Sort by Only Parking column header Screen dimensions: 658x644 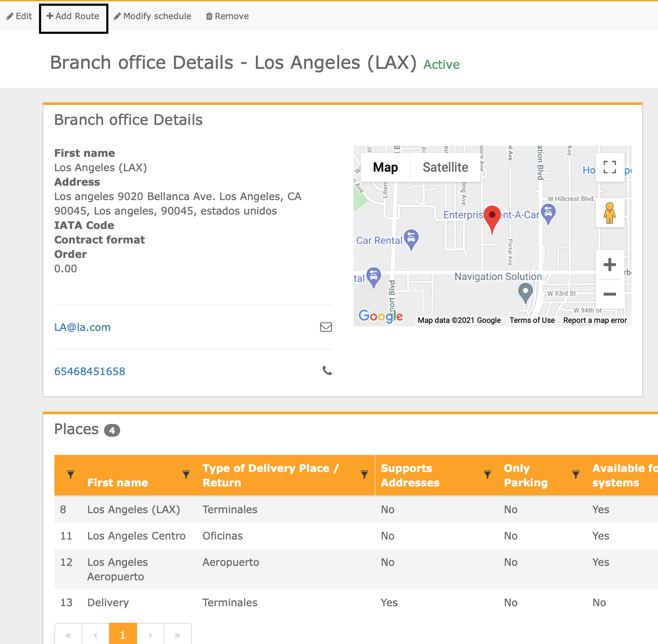click(526, 475)
